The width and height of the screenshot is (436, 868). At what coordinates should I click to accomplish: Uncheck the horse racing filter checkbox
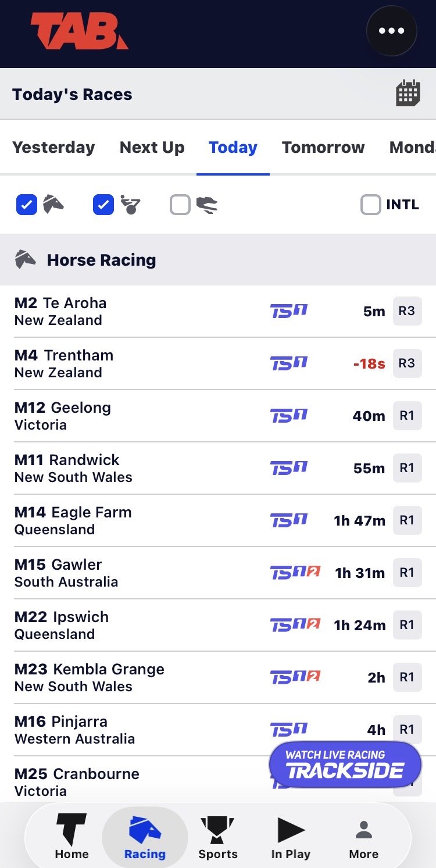[27, 205]
